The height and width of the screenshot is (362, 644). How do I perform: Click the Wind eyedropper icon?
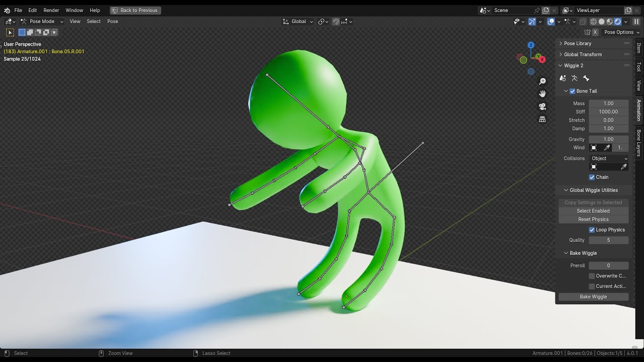click(x=607, y=148)
